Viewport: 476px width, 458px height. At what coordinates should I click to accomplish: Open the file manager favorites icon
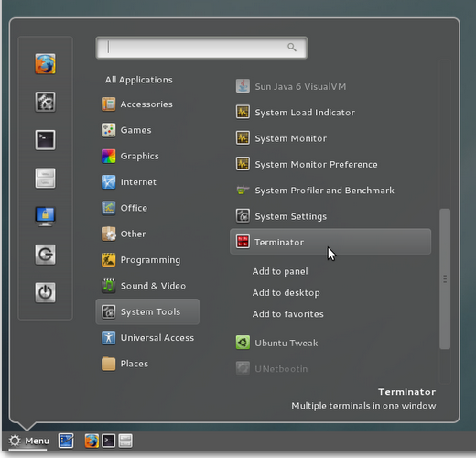(45, 179)
